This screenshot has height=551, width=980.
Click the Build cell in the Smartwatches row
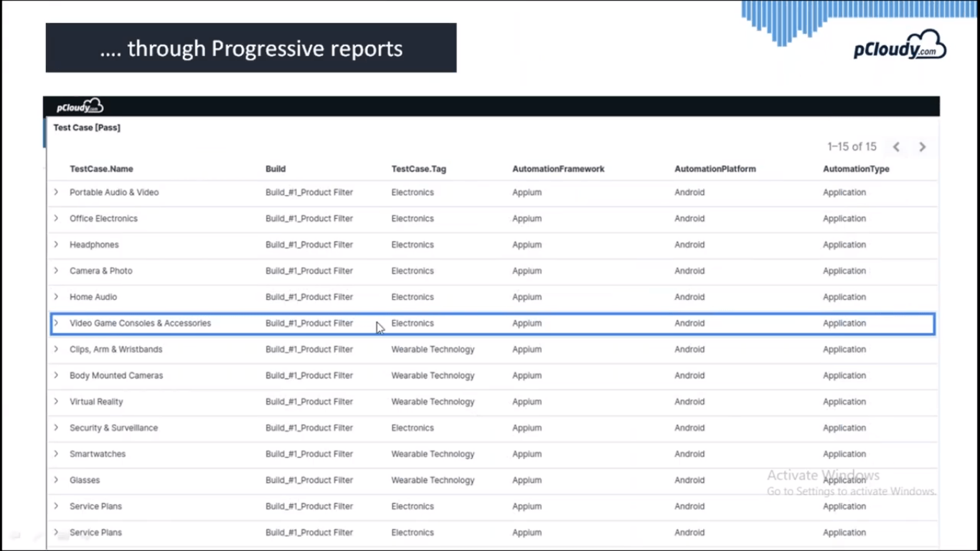pyautogui.click(x=309, y=454)
